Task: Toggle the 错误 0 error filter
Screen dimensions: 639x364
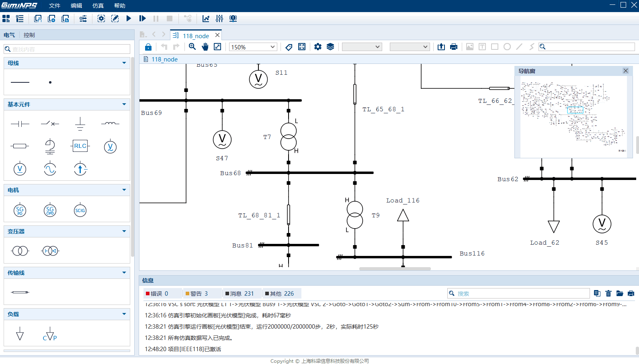Action: tap(157, 294)
